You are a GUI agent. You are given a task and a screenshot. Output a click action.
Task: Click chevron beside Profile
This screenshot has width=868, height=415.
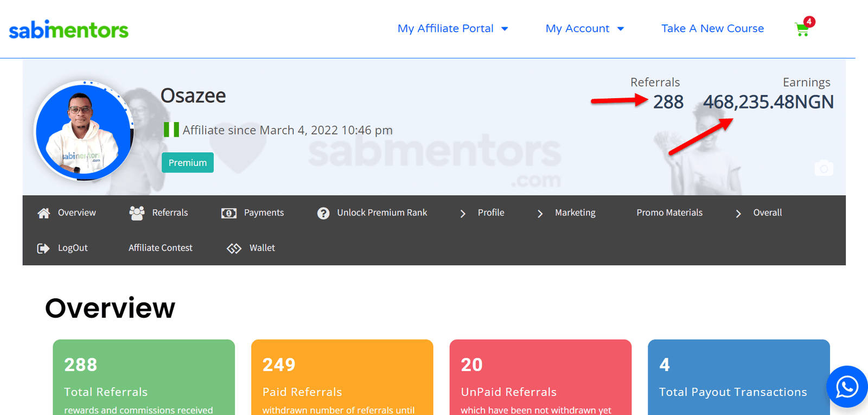click(463, 214)
